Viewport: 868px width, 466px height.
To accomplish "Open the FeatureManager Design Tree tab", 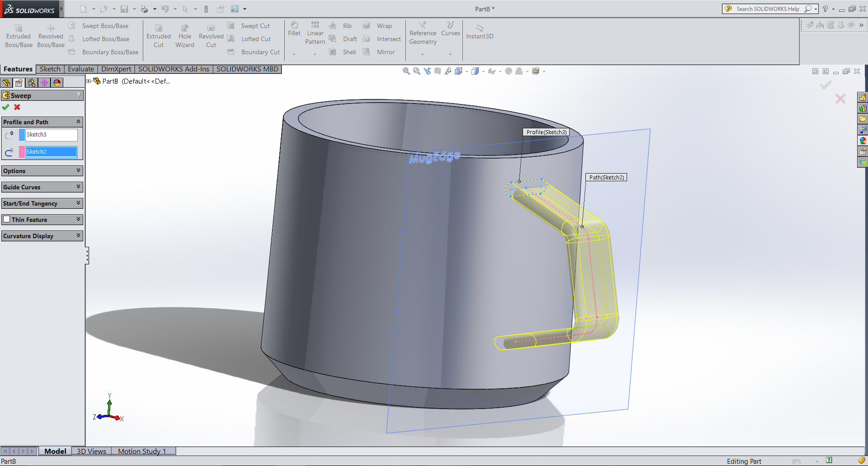I will pyautogui.click(x=6, y=83).
